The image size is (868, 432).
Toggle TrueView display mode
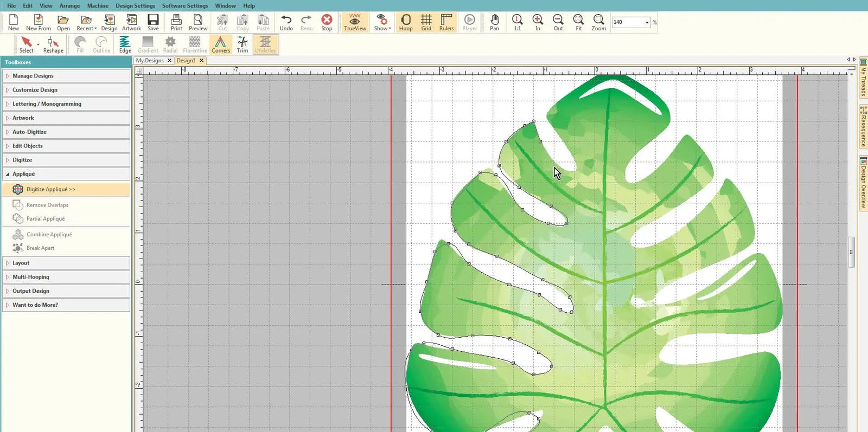point(355,22)
